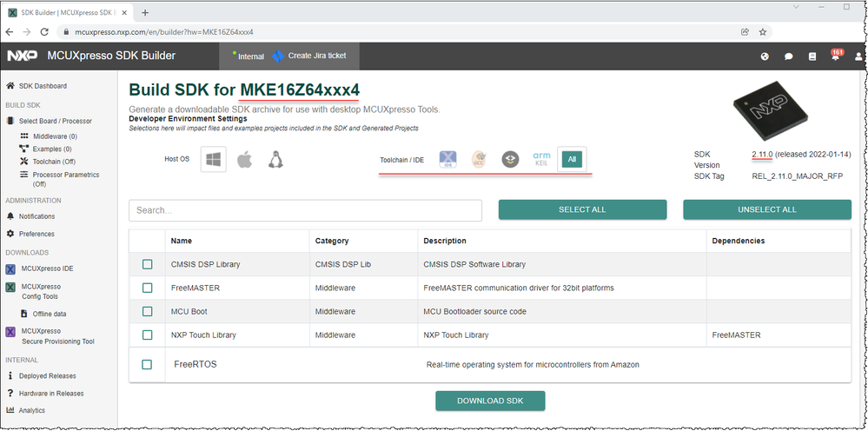
Task: Click FreeMASTER dependency of NXP Touch Library
Action: (736, 335)
